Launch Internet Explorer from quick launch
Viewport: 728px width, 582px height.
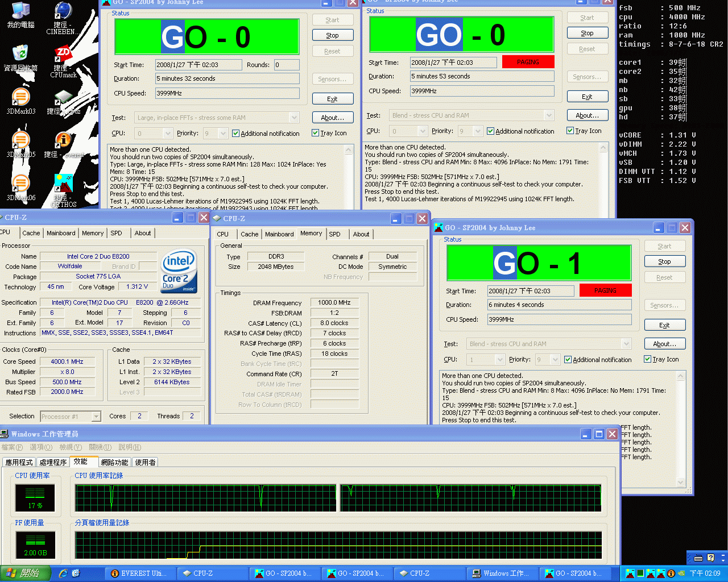(x=63, y=573)
